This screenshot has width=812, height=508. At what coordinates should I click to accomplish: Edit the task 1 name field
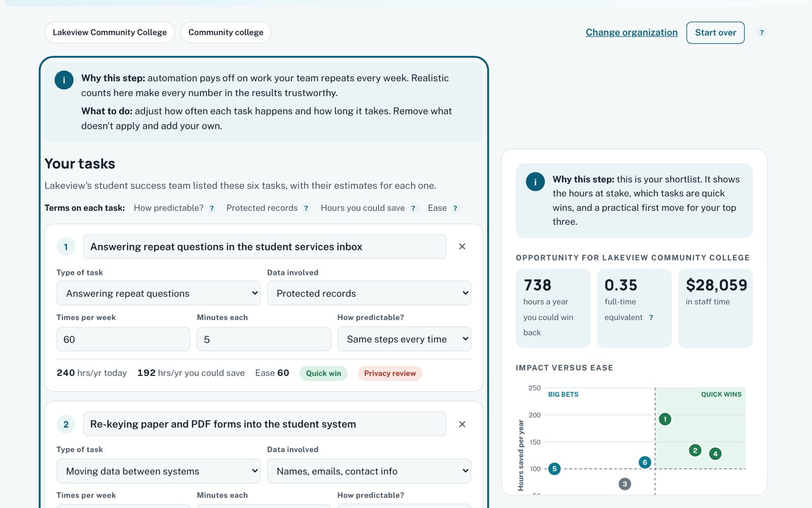pyautogui.click(x=264, y=246)
